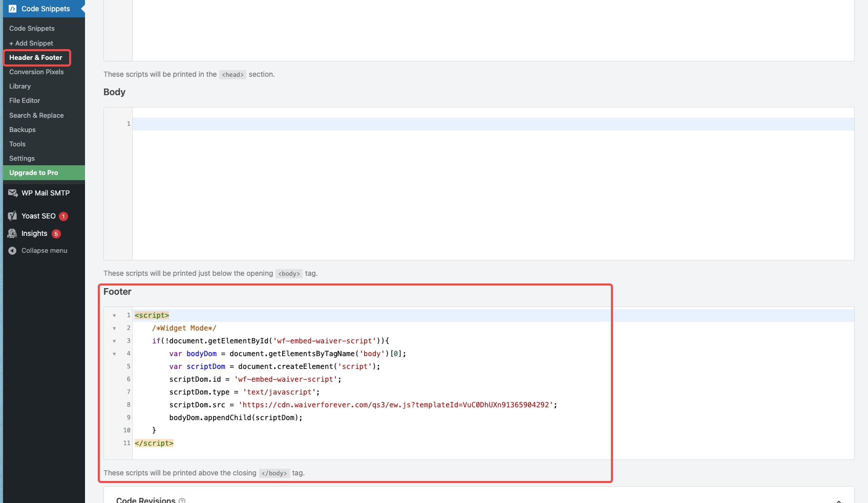Click the bodyDom.appendChild(scriptDom) line
The height and width of the screenshot is (503, 868).
click(236, 418)
